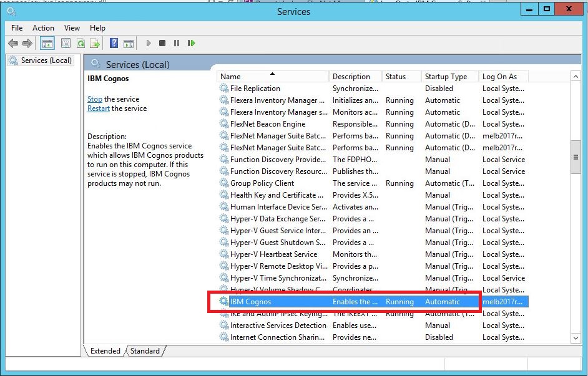The height and width of the screenshot is (376, 588).
Task: Click the Pause Service icon
Action: [x=177, y=43]
